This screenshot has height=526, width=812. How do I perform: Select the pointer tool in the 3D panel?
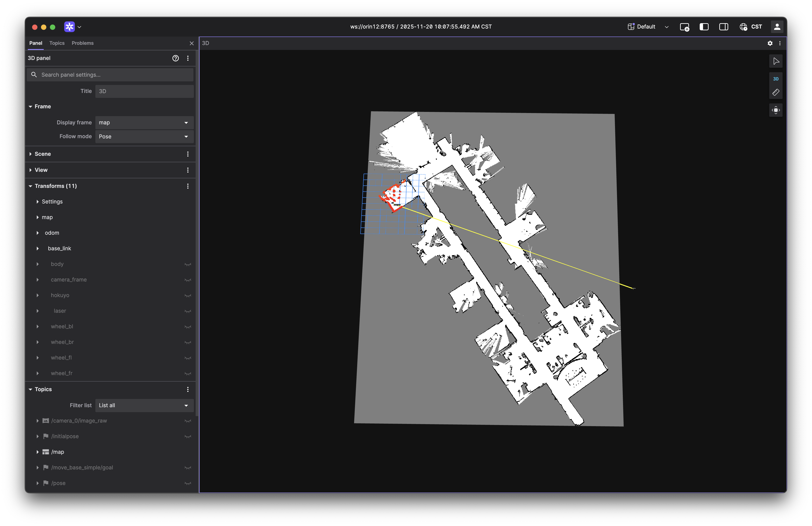[776, 62]
